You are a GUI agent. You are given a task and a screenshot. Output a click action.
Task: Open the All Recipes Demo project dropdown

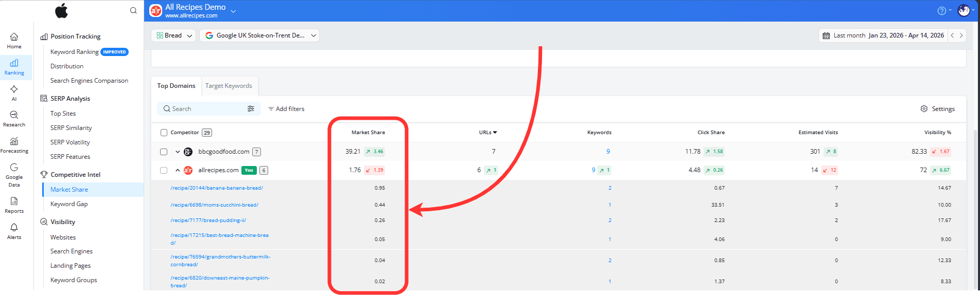tap(233, 11)
